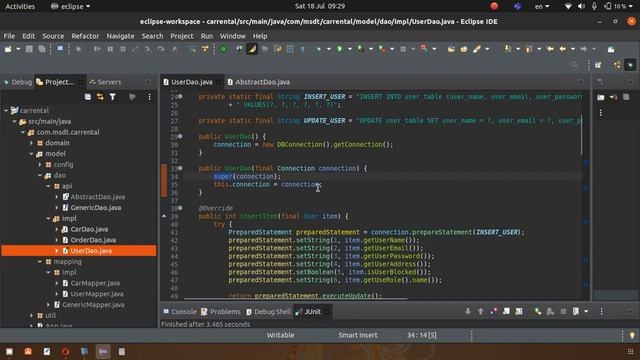Click the Previous Failure up-arrow in JUnit view
This screenshot has height=360, width=640.
coord(480,311)
